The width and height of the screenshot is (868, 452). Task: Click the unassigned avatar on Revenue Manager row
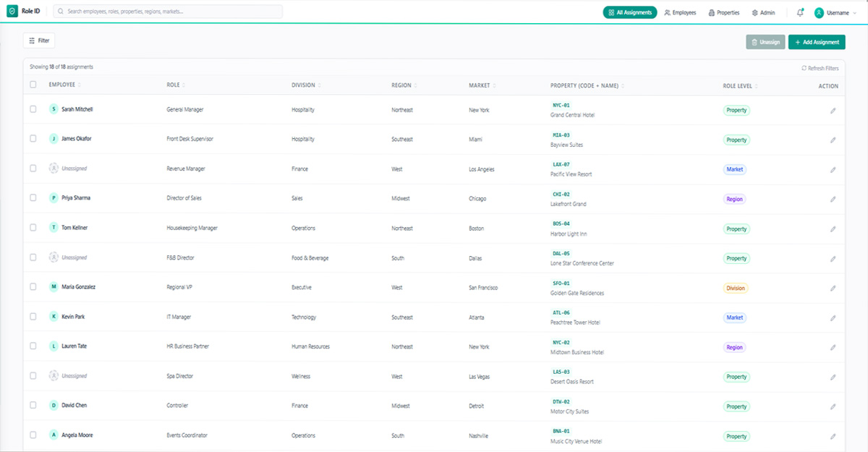click(54, 169)
